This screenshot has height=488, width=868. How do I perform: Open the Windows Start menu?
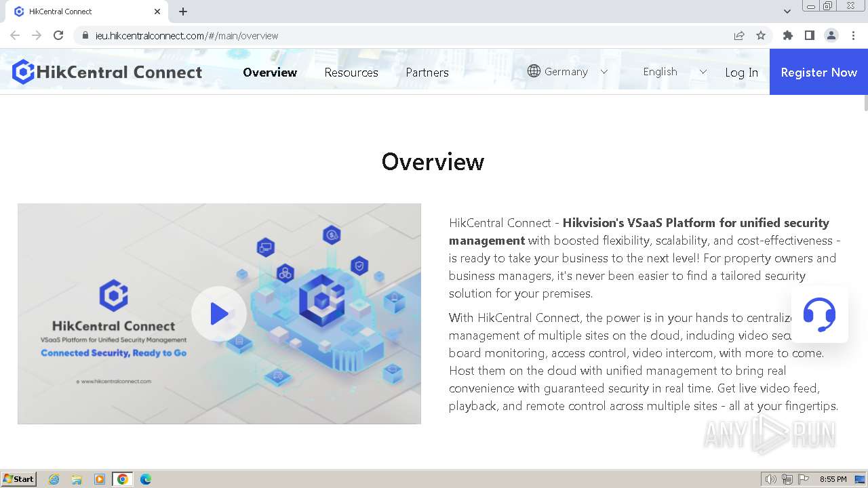click(19, 479)
